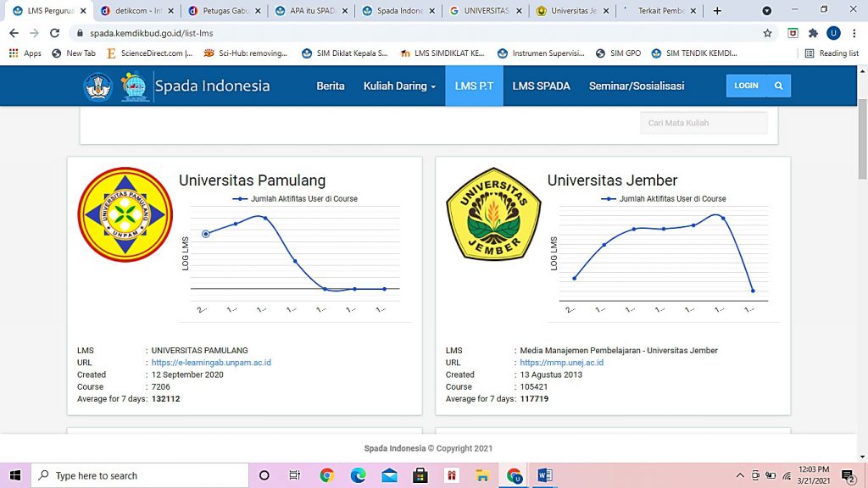Click the Universitas Pamulang heading
This screenshot has width=868, height=488.
pos(252,180)
